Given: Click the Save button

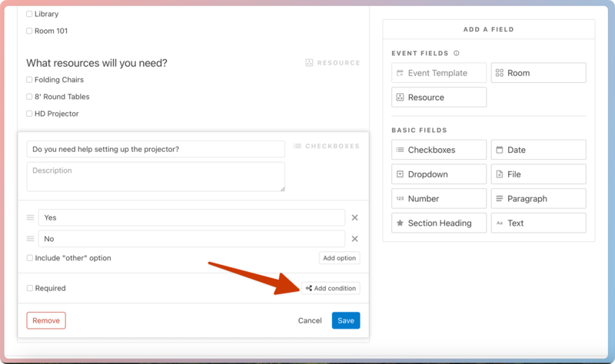Looking at the screenshot, I should (346, 320).
